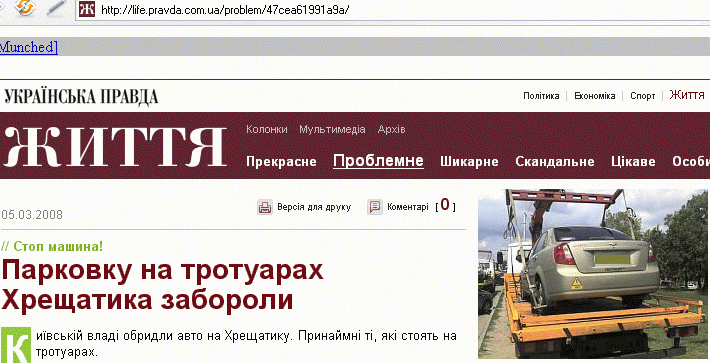The image size is (710, 363).
Task: Click the site favicon in address bar
Action: pos(86,9)
